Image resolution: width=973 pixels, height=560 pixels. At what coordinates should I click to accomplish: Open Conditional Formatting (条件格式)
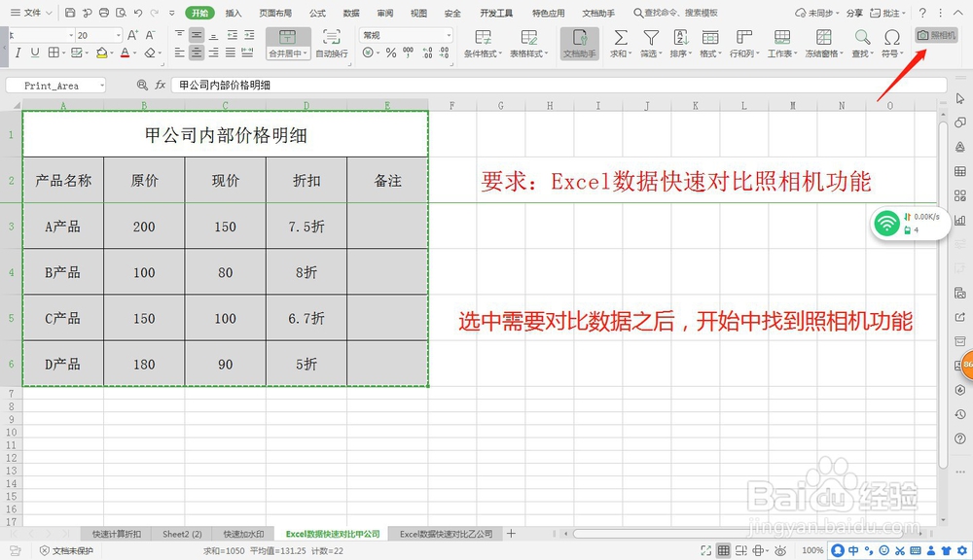pyautogui.click(x=483, y=41)
